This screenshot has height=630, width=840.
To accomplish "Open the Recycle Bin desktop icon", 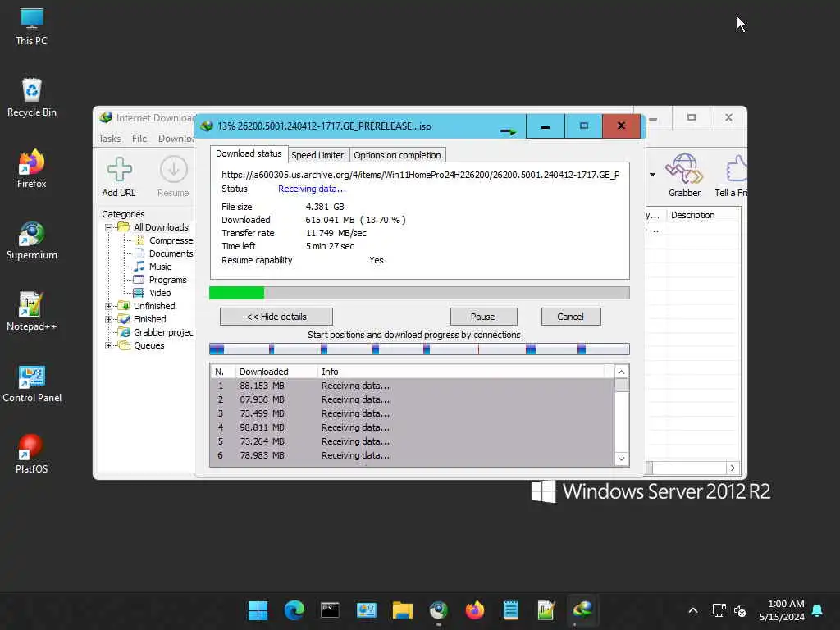I will point(32,98).
